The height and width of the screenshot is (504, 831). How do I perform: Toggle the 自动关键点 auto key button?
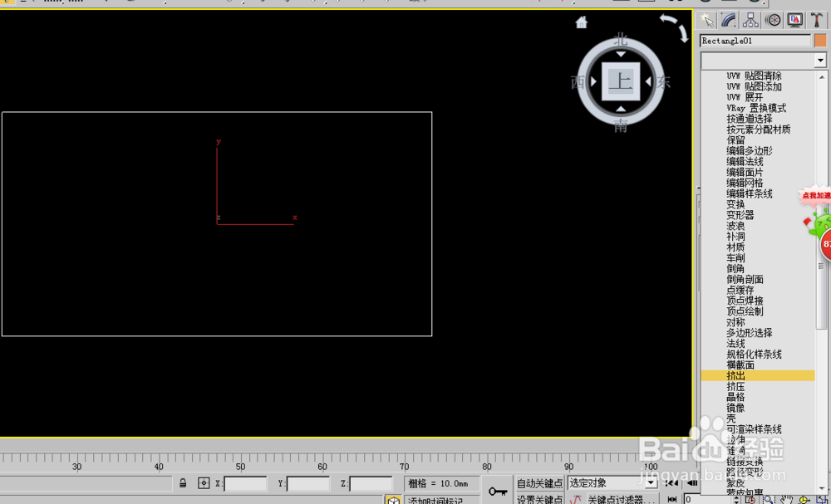(539, 482)
